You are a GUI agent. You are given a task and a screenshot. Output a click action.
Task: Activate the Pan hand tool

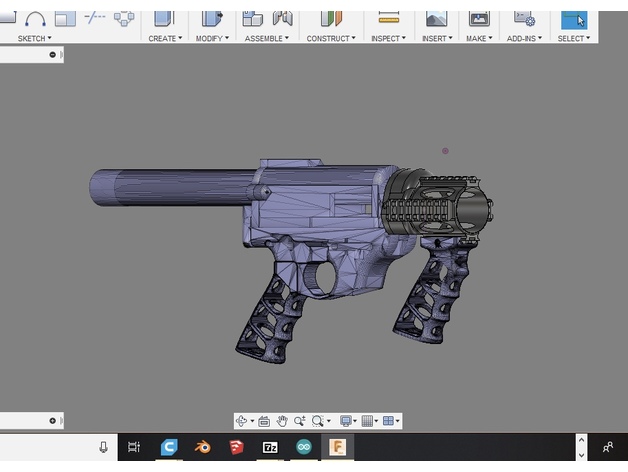click(283, 421)
